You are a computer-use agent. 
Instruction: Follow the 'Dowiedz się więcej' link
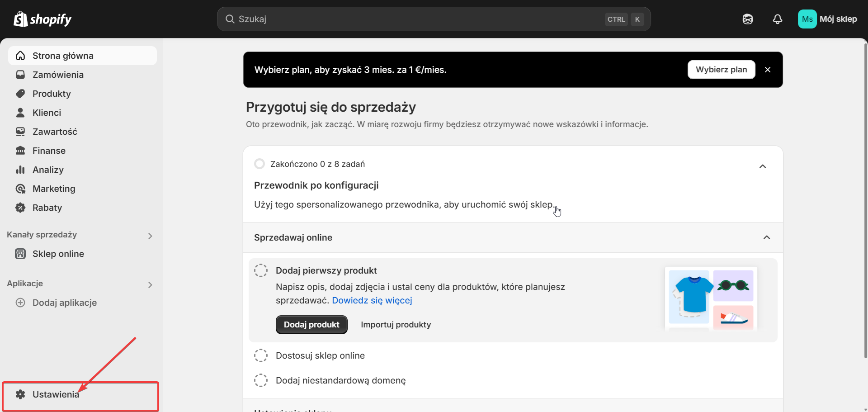coord(372,300)
